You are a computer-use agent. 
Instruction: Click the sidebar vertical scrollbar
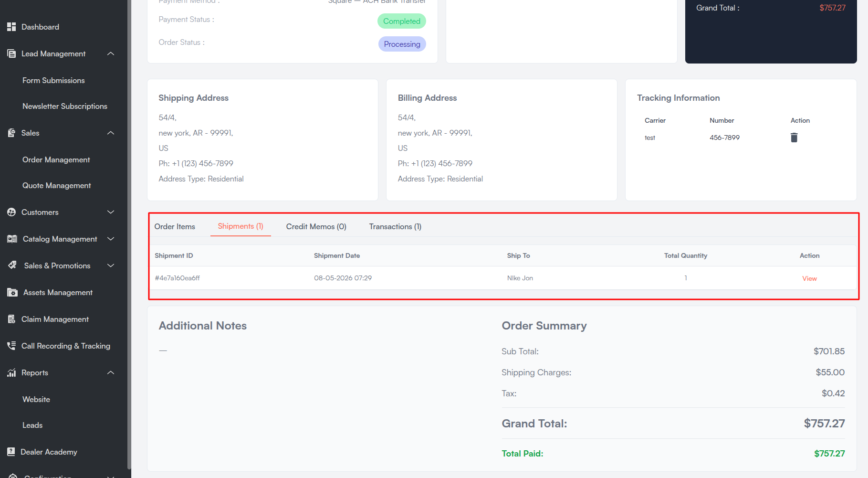point(129,235)
